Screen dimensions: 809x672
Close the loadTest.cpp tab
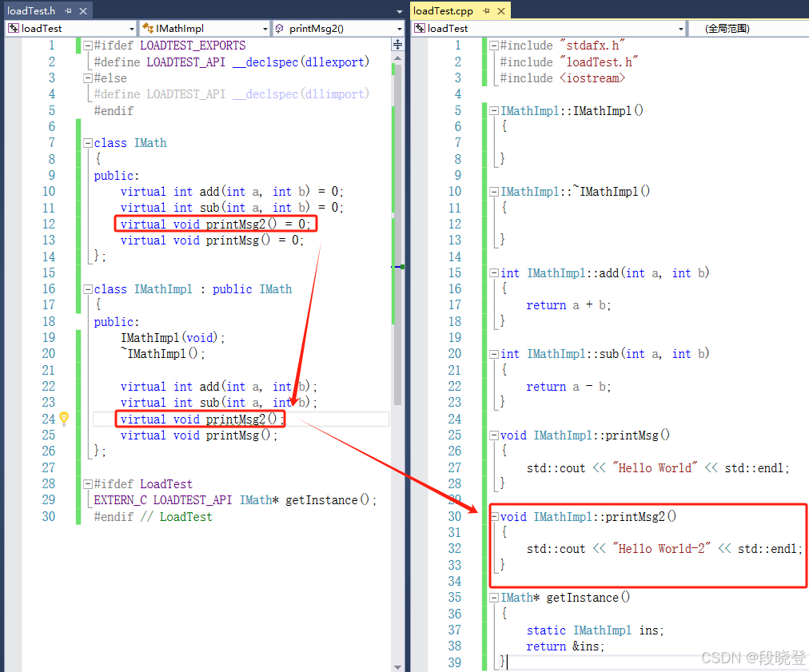coord(501,11)
